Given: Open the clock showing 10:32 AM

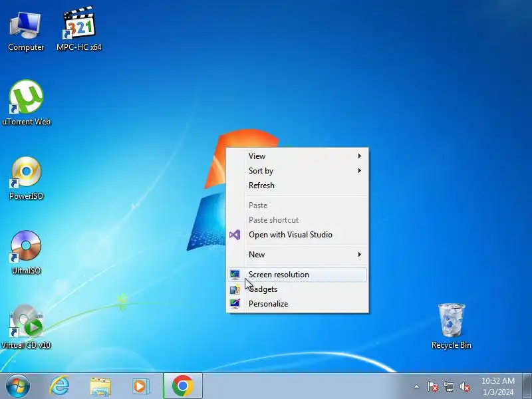Looking at the screenshot, I should [497, 380].
